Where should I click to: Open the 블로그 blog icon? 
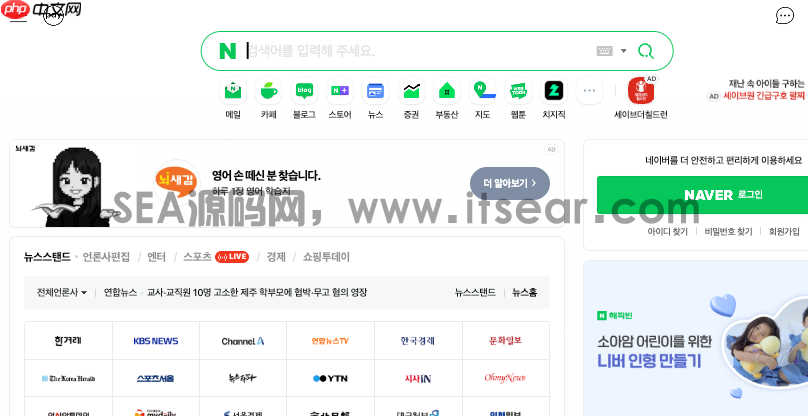click(304, 91)
